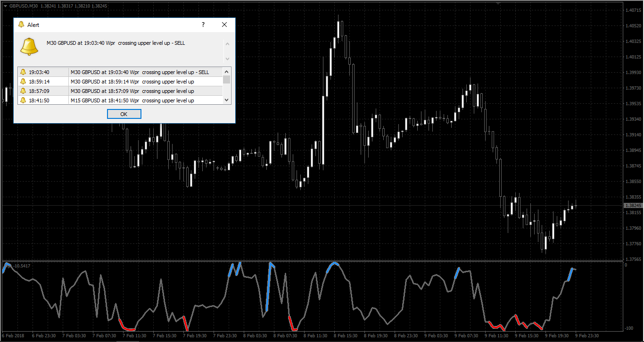The image size is (644, 342).
Task: Close the Alert dialog with the X button
Action: tap(224, 25)
